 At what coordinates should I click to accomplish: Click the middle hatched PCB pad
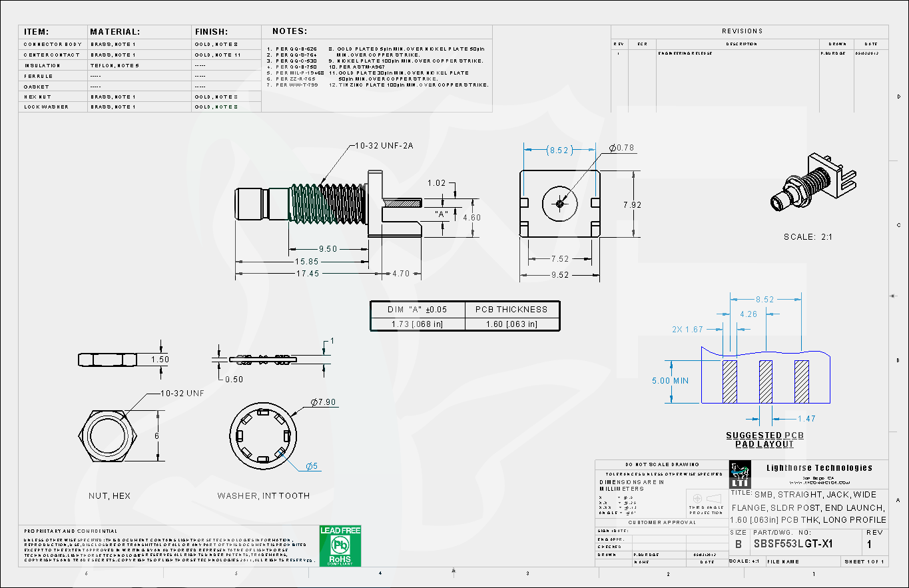765,382
